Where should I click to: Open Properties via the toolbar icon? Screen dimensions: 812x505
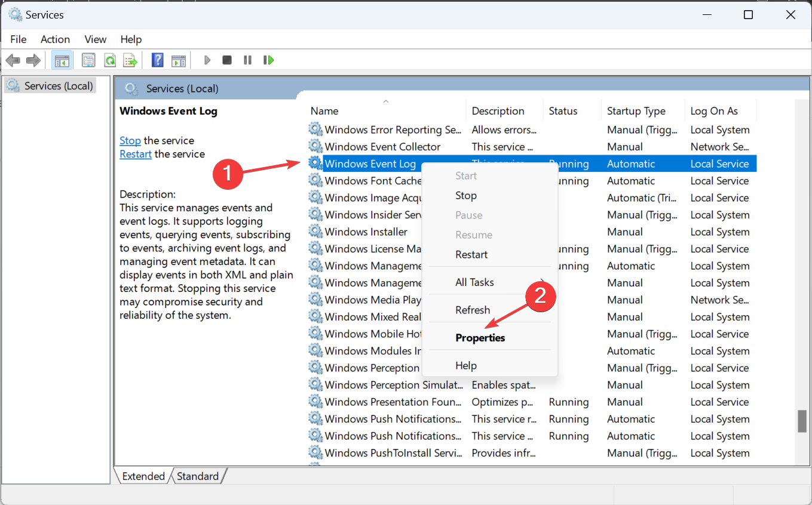pos(88,60)
